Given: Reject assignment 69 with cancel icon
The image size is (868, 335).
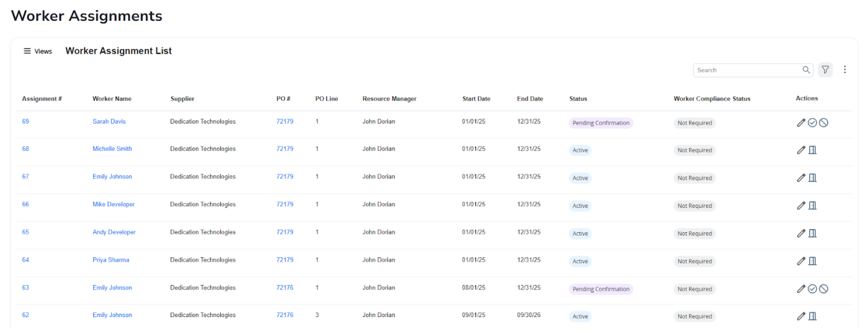Looking at the screenshot, I should [x=823, y=123].
